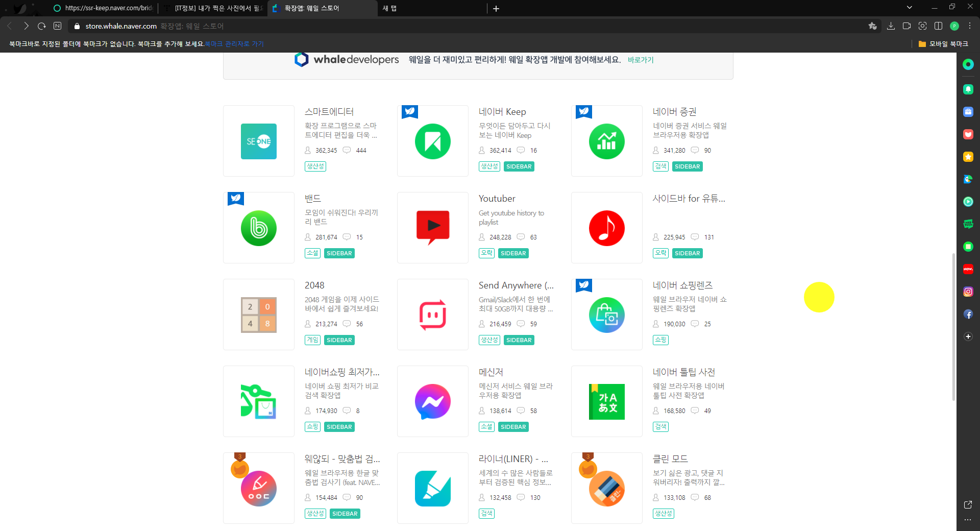980x531 pixels.
Task: Click the 생산성 tag under 스마트에디터
Action: point(315,166)
